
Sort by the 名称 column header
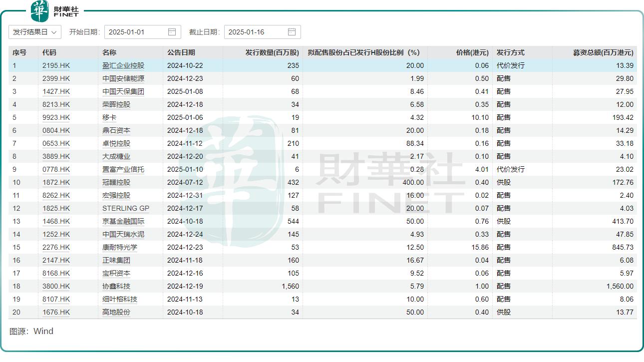click(109, 52)
